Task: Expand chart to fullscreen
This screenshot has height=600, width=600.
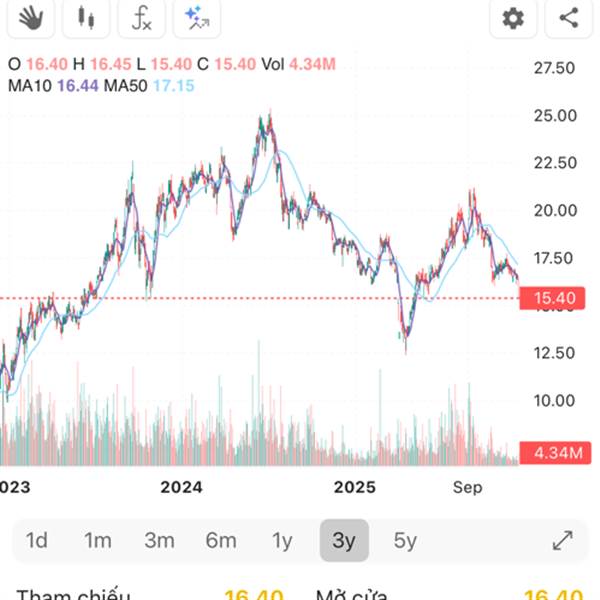Action: (x=563, y=541)
